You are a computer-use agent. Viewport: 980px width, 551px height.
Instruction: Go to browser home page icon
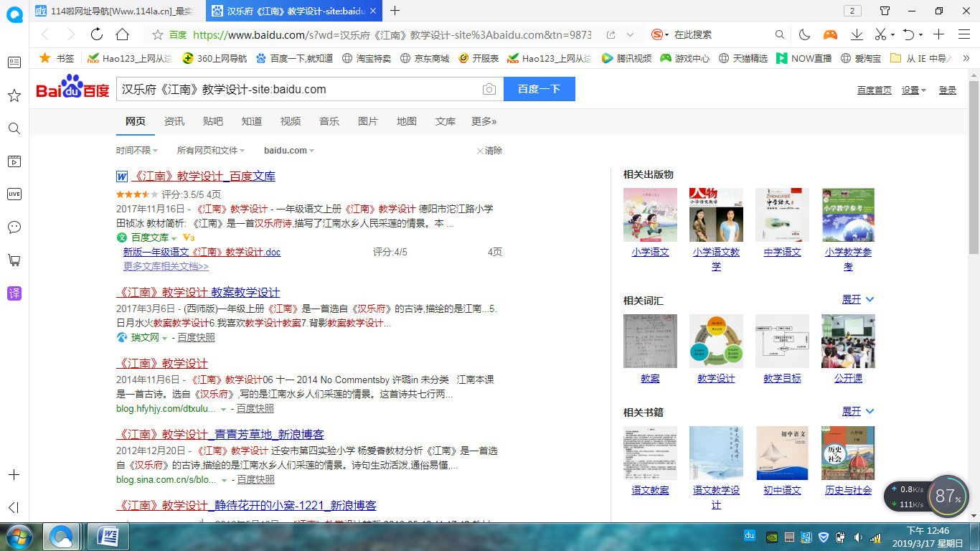click(x=123, y=34)
